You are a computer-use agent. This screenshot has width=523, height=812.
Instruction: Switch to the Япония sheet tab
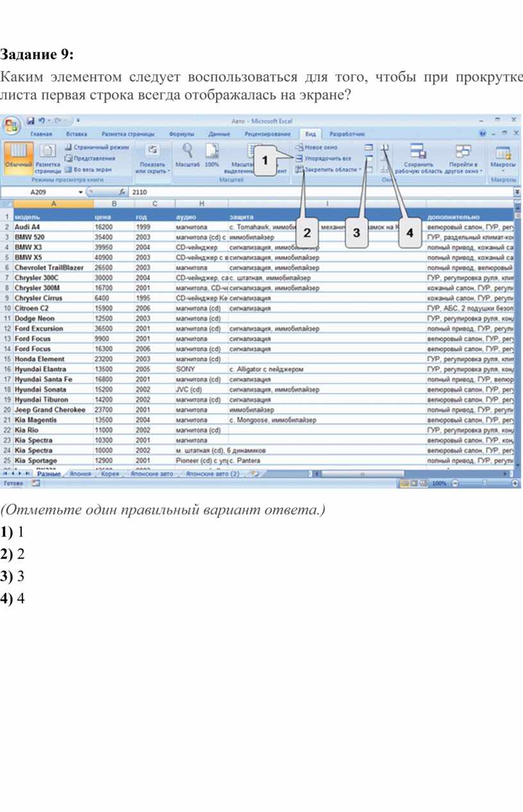coord(80,474)
